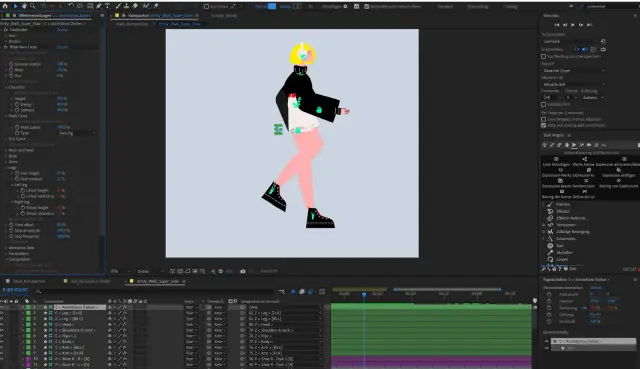Toggle visibility eye of layer 7 Body
The height and width of the screenshot is (369, 640).
(2, 342)
